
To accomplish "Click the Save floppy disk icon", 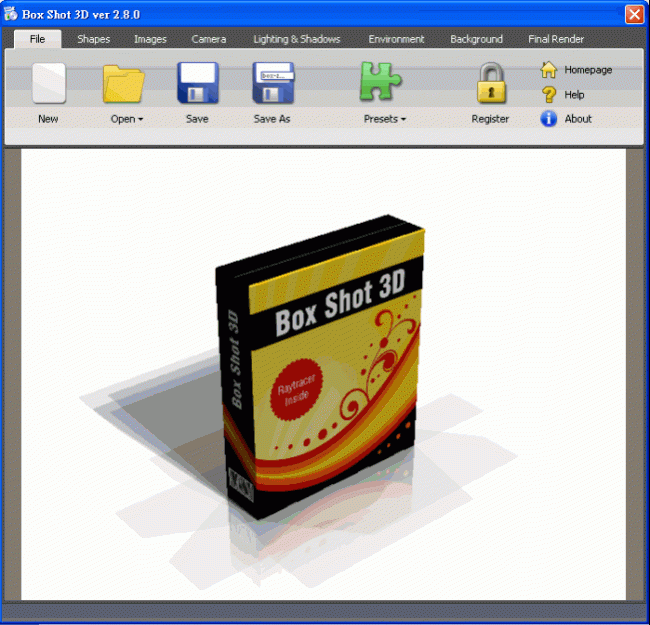I will pyautogui.click(x=197, y=84).
